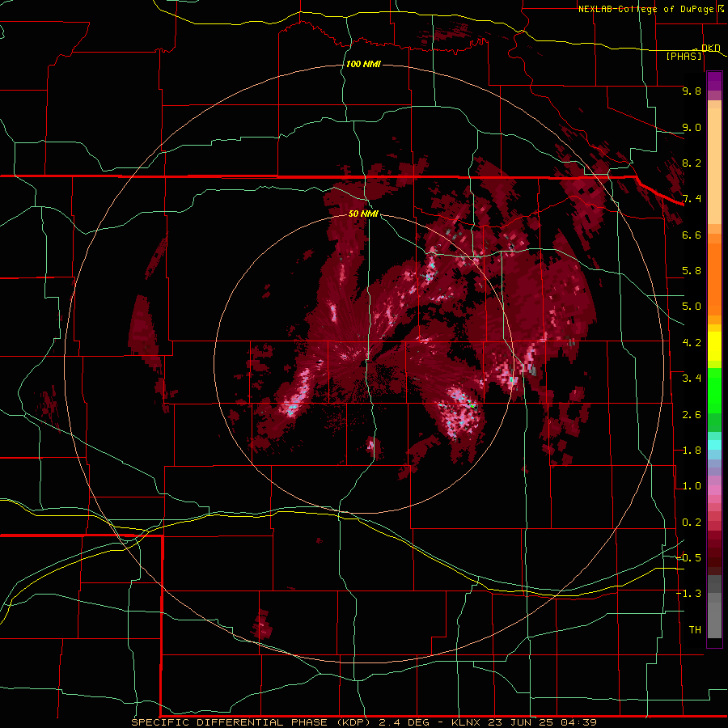Click the 9.8 value on color scale
Image resolution: width=728 pixels, height=728 pixels.
coord(692,91)
